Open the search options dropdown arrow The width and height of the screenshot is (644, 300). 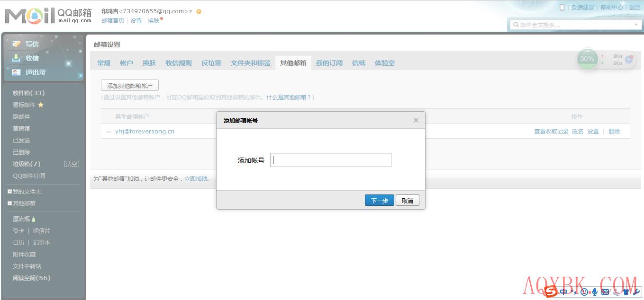click(636, 25)
